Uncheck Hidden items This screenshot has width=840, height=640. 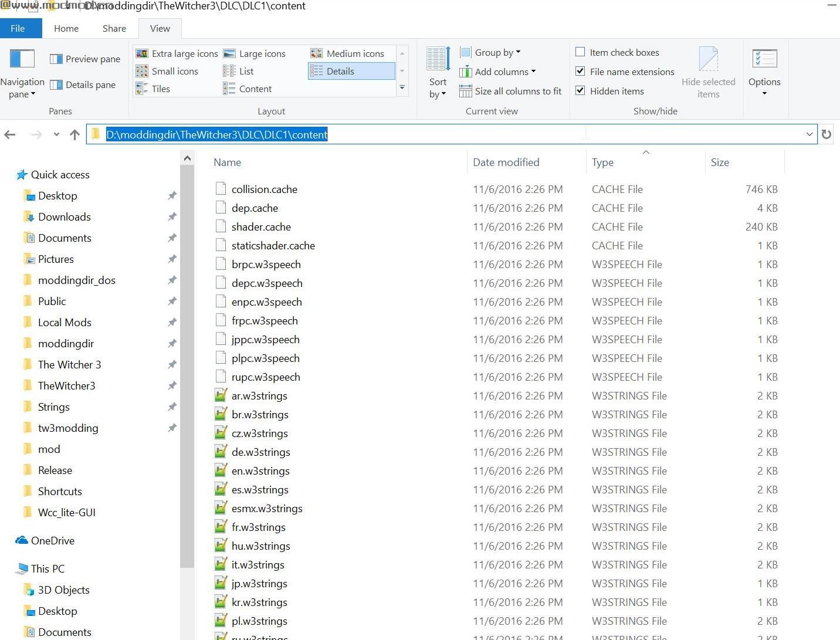coord(580,90)
